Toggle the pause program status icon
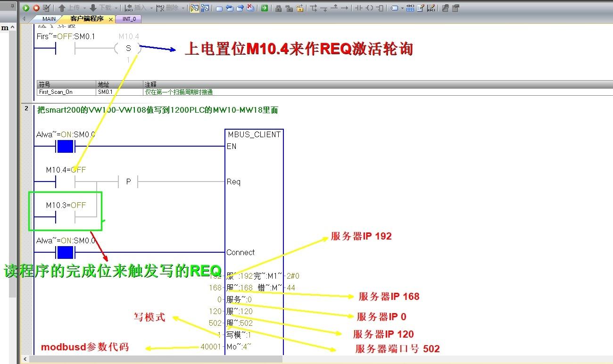 click(x=205, y=8)
